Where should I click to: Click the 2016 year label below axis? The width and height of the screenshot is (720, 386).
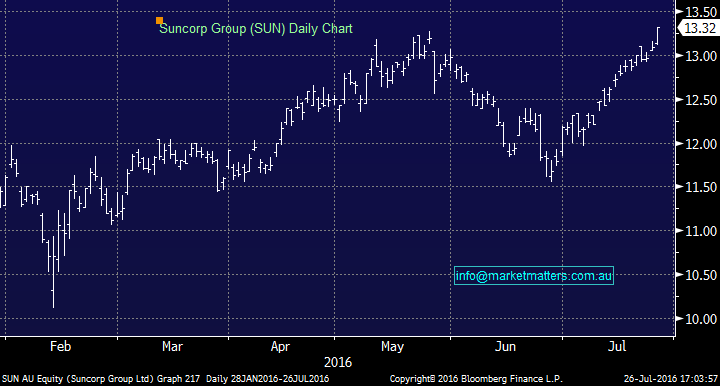point(338,363)
